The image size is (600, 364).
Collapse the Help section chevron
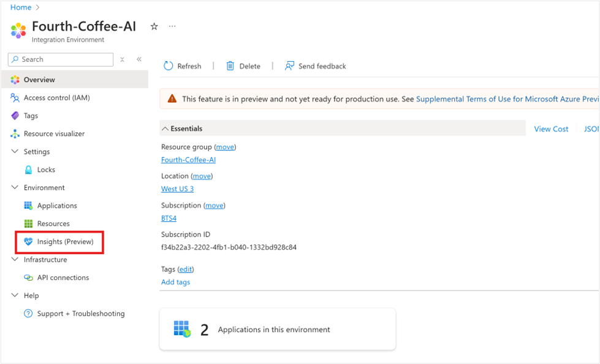[15, 295]
